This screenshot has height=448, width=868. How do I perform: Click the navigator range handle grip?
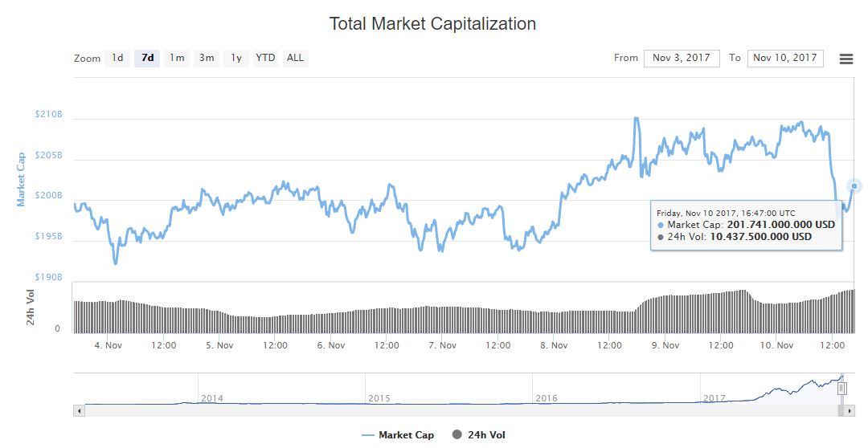point(842,389)
